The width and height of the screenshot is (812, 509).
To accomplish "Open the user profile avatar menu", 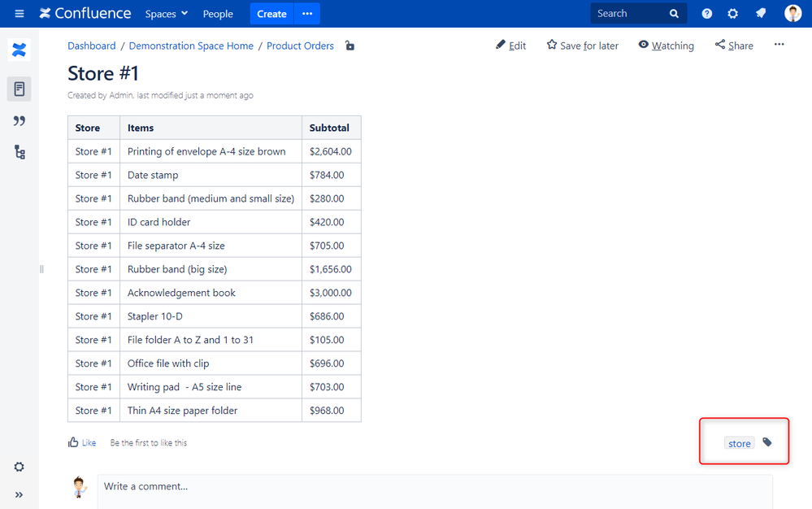I will point(792,14).
